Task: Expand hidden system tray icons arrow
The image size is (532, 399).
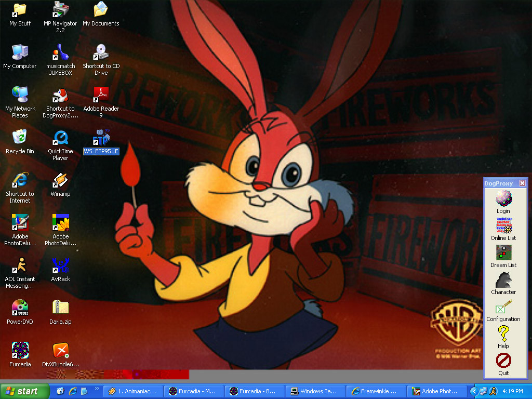Action: 474,391
